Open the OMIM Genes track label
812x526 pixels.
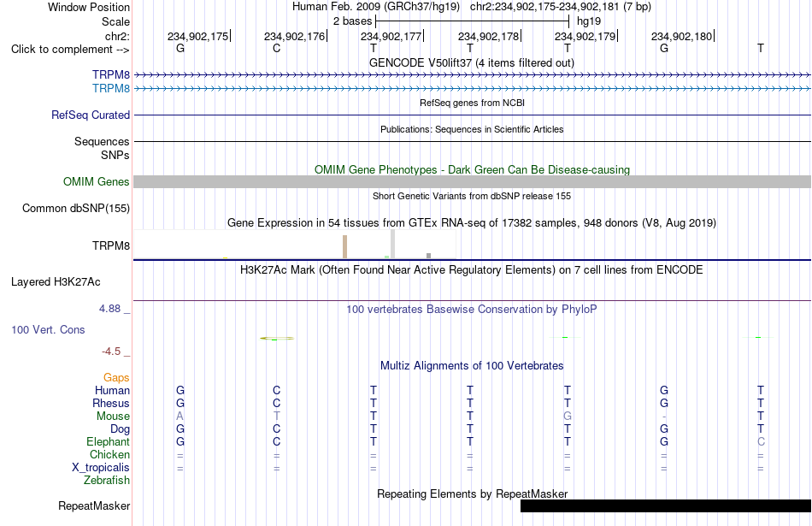click(97, 181)
